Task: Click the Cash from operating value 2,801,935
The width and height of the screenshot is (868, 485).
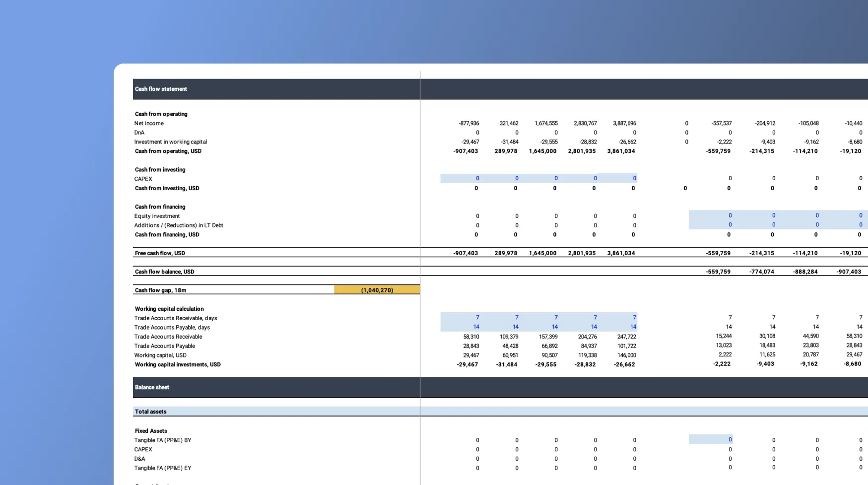Action: coord(582,151)
